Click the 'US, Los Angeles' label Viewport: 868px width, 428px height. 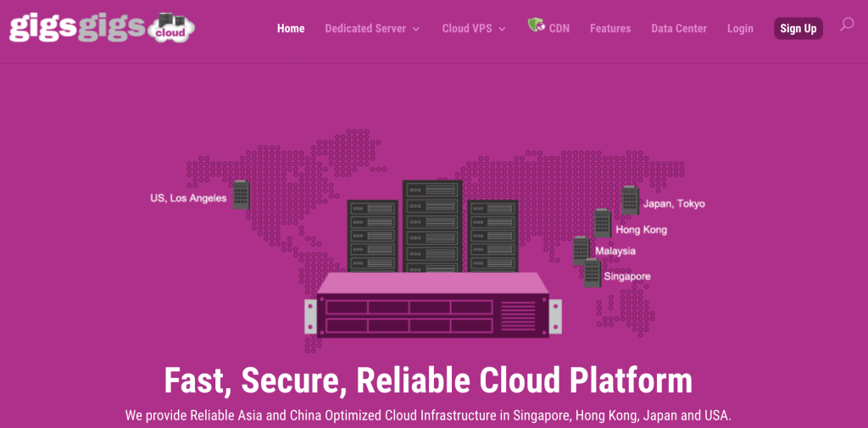(x=188, y=198)
